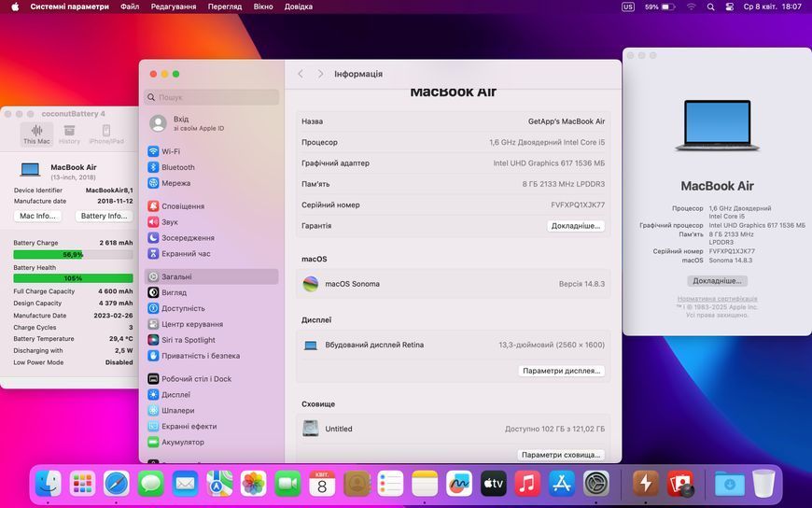Open Finder from the Dock
Viewport: 812px width, 508px height.
[x=49, y=484]
